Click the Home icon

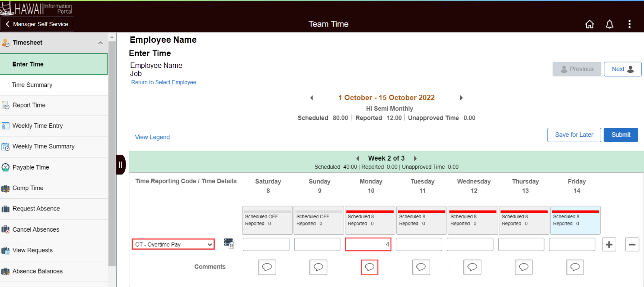(590, 24)
